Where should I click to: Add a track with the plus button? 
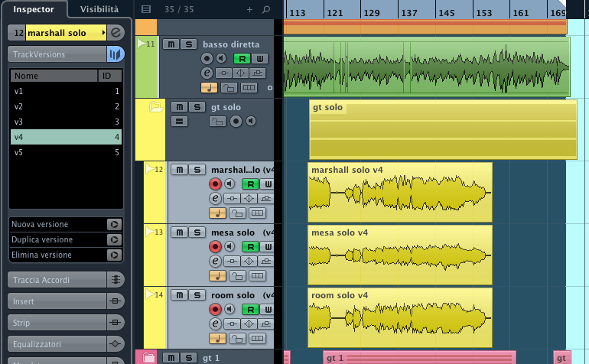tap(249, 9)
